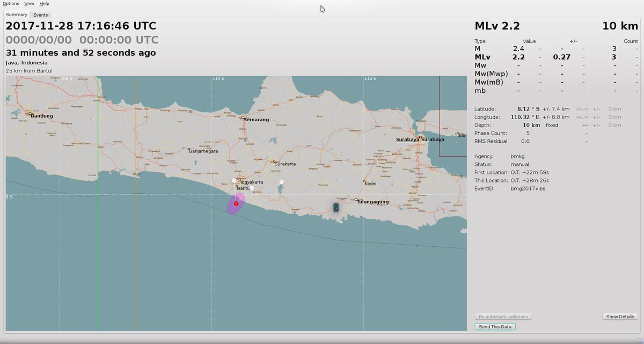Click the Mw(mB) magnitude row label
Screen dimensions: 644x344
click(x=489, y=82)
